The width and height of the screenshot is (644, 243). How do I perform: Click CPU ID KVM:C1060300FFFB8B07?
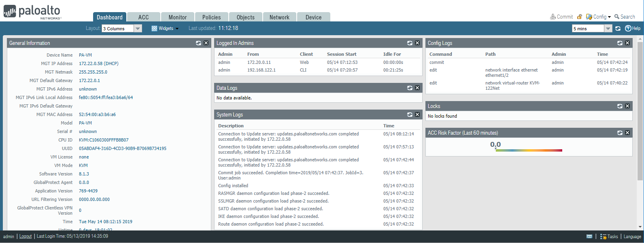coord(104,140)
